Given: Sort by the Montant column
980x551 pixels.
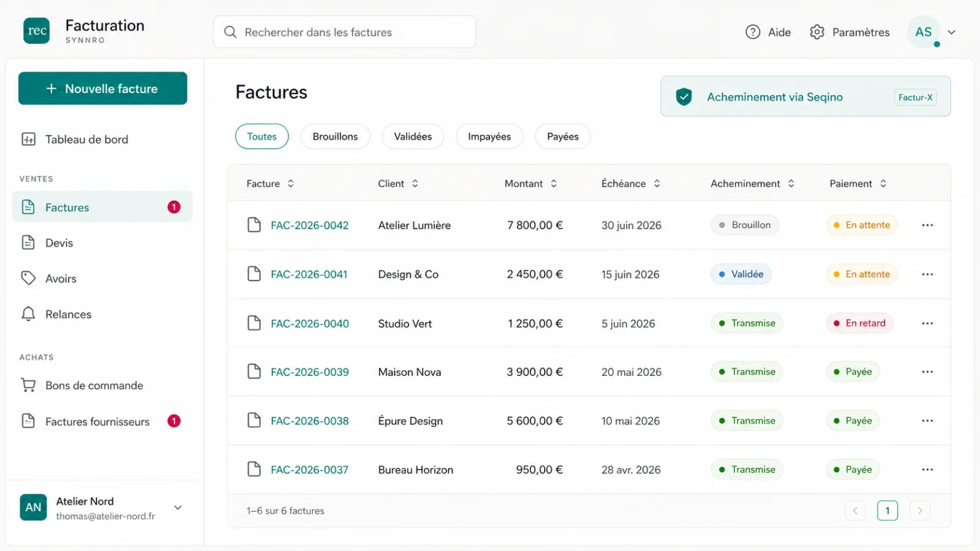Looking at the screenshot, I should 531,184.
